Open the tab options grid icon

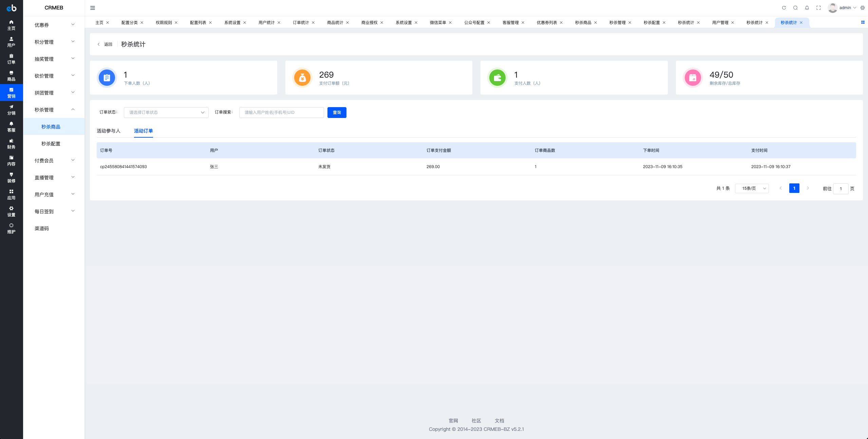point(863,22)
